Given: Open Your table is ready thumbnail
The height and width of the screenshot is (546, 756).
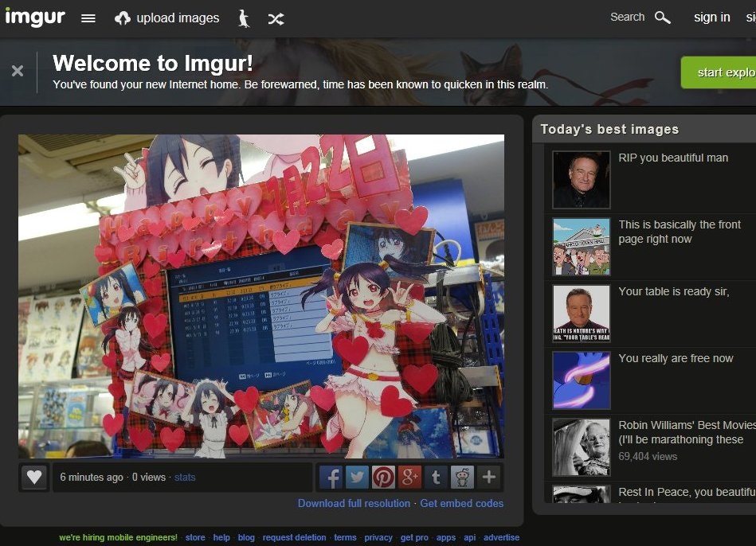Looking at the screenshot, I should click(582, 314).
